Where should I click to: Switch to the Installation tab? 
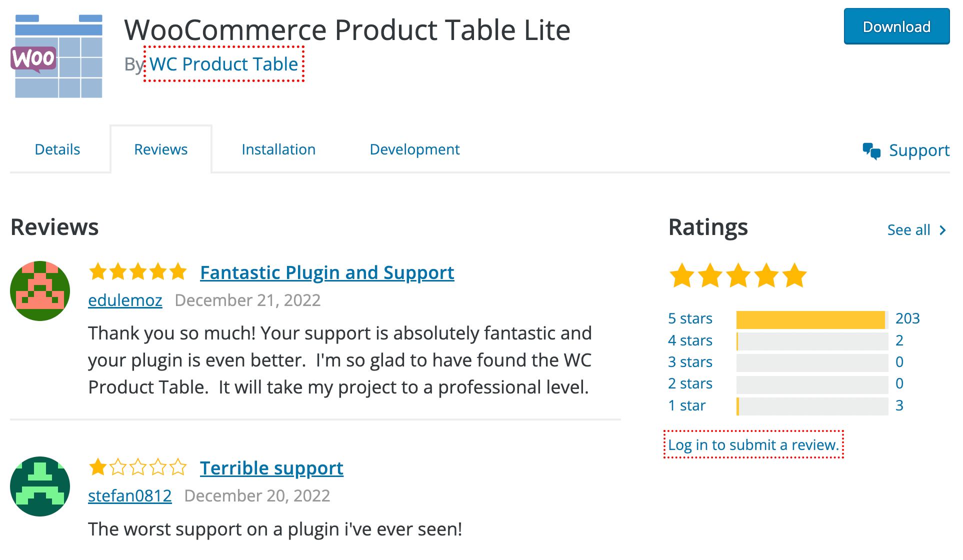[278, 148]
